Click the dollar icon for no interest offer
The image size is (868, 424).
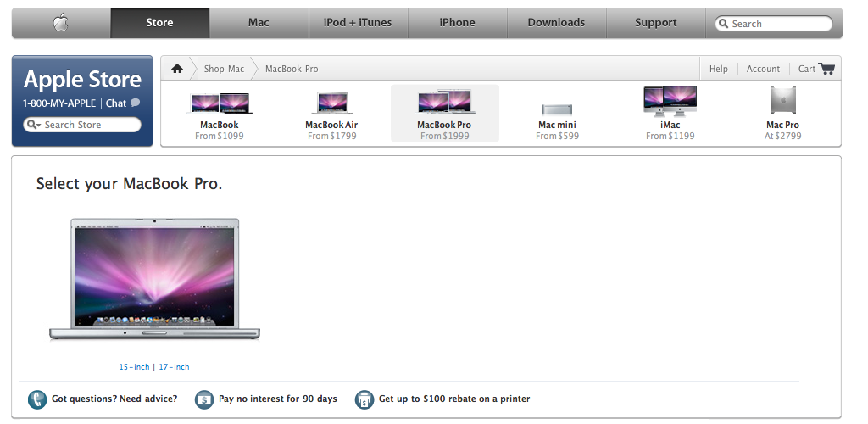[204, 399]
